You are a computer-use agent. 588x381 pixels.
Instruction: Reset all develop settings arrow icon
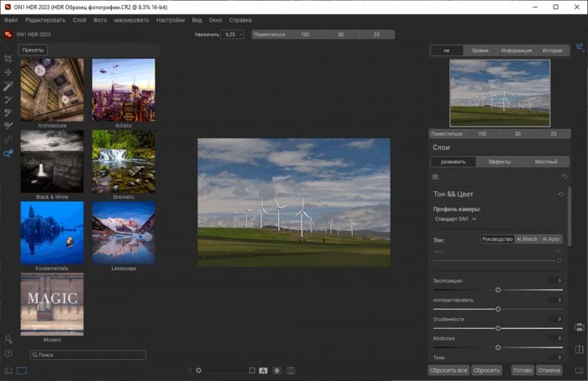tap(564, 177)
